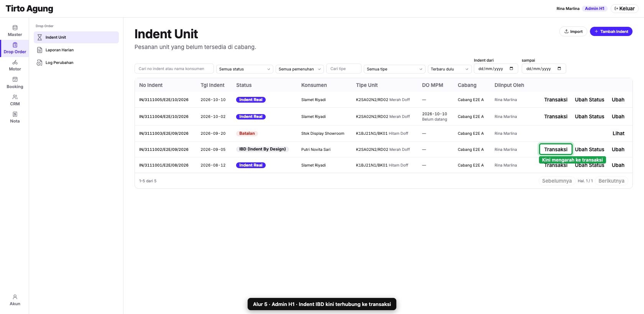644x314 pixels.
Task: Focus the indent number or consumer search field
Action: tap(174, 69)
